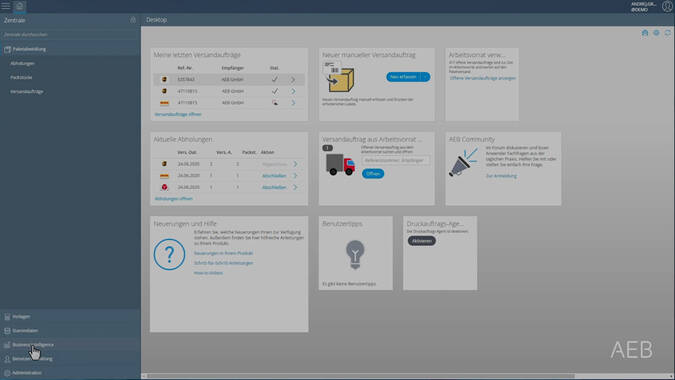The image size is (675, 380).
Task: Open the hamburger menu icon
Action: [6, 6]
